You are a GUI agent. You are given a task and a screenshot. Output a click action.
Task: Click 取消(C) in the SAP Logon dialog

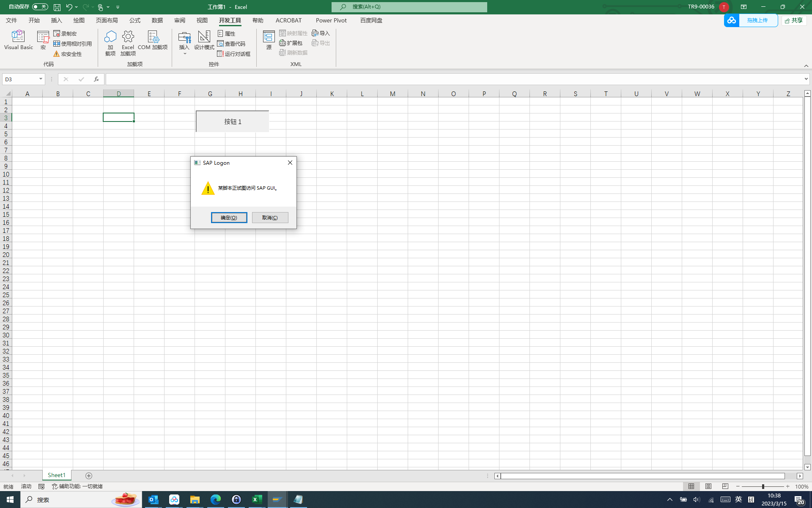pyautogui.click(x=270, y=218)
